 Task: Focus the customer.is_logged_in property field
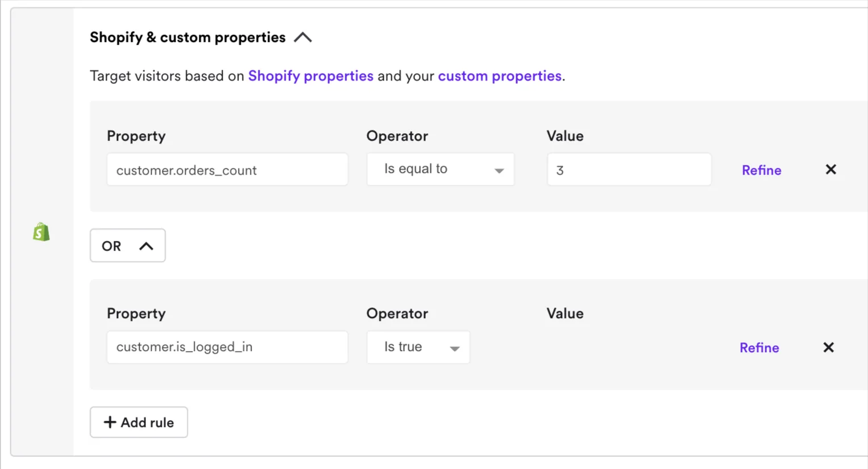227,347
